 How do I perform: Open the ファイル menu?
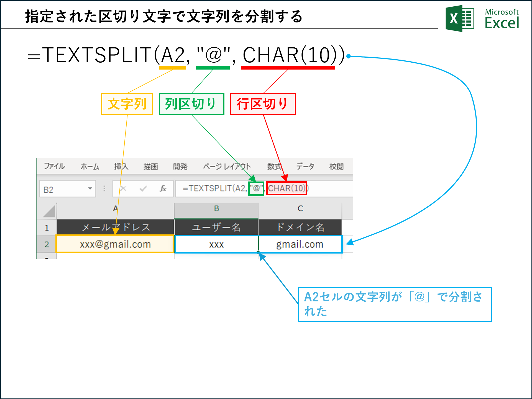tap(55, 167)
